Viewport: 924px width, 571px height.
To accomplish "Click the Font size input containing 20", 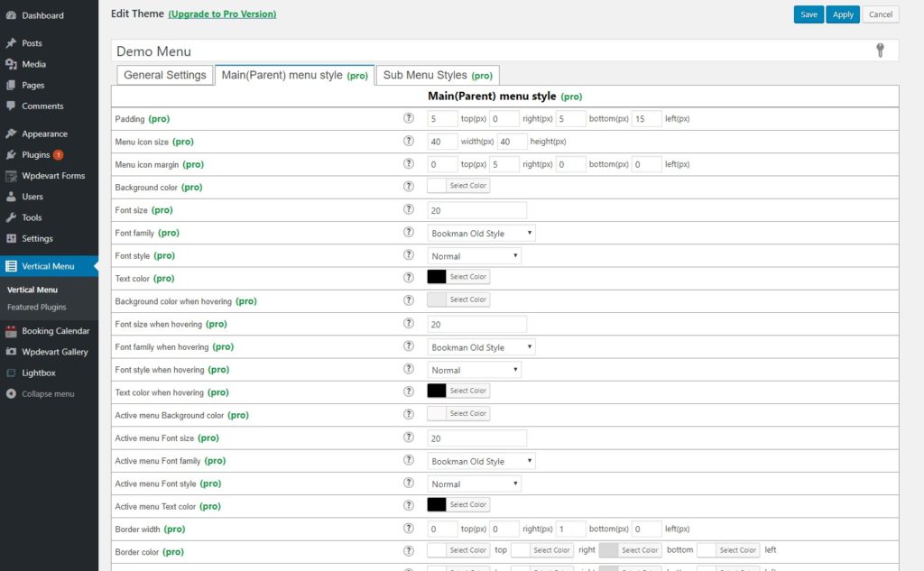I will coord(476,209).
